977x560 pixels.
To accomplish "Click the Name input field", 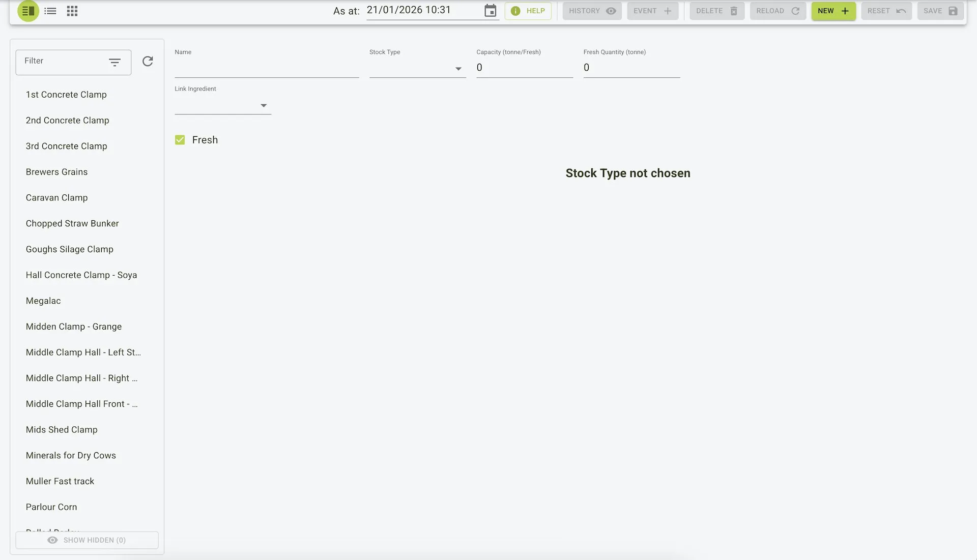I will (x=267, y=68).
